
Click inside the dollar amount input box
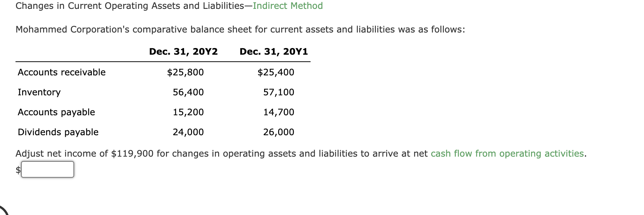coord(47,170)
